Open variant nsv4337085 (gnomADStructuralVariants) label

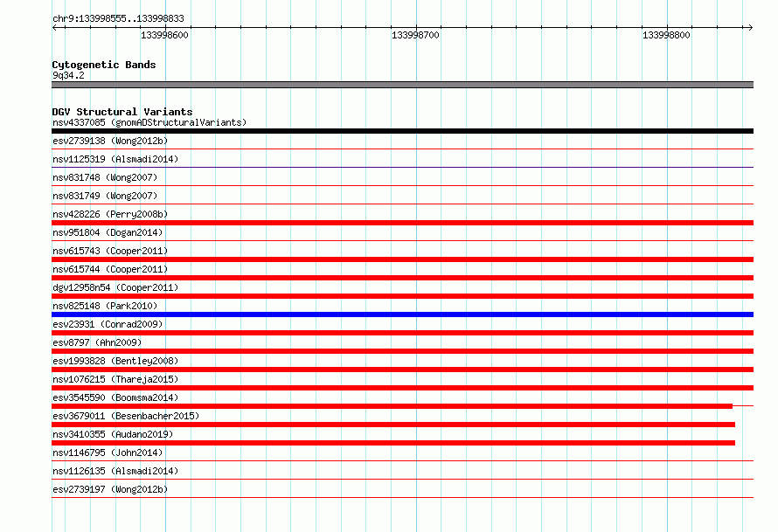(149, 122)
